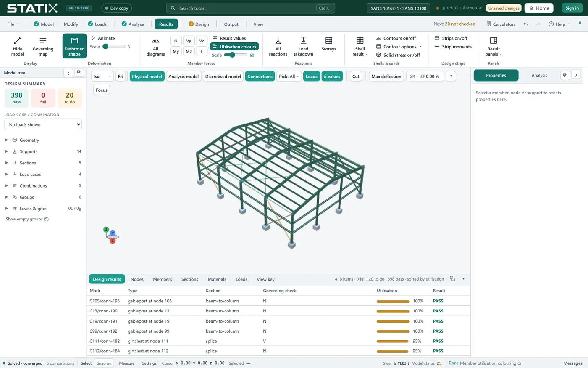Click the undo arrow icon
This screenshot has width=588, height=368.
[526, 24]
